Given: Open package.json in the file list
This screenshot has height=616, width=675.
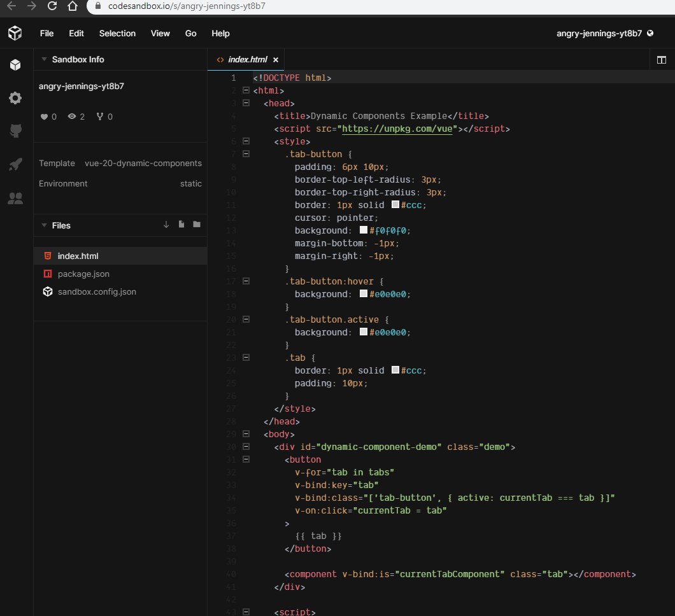Looking at the screenshot, I should coord(120,274).
